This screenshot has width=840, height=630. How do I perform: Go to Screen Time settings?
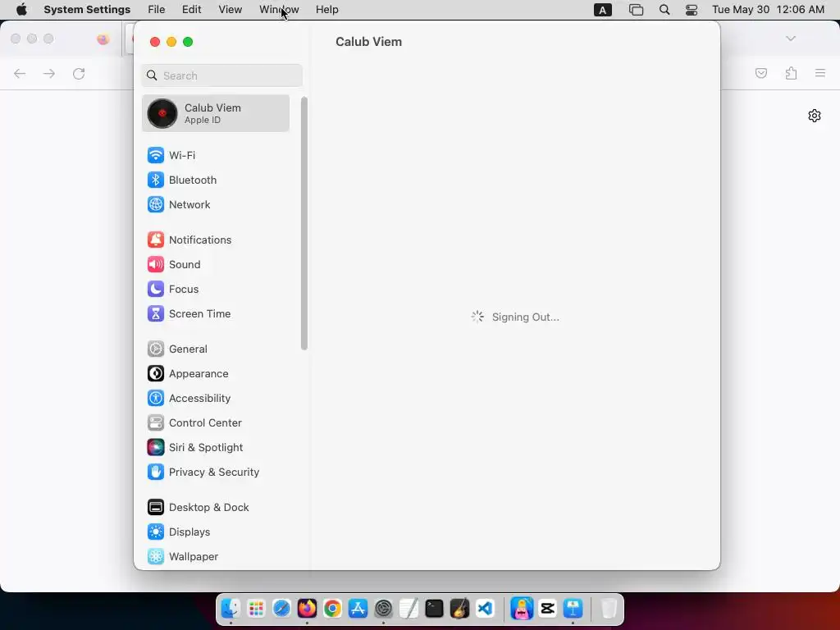(216, 314)
